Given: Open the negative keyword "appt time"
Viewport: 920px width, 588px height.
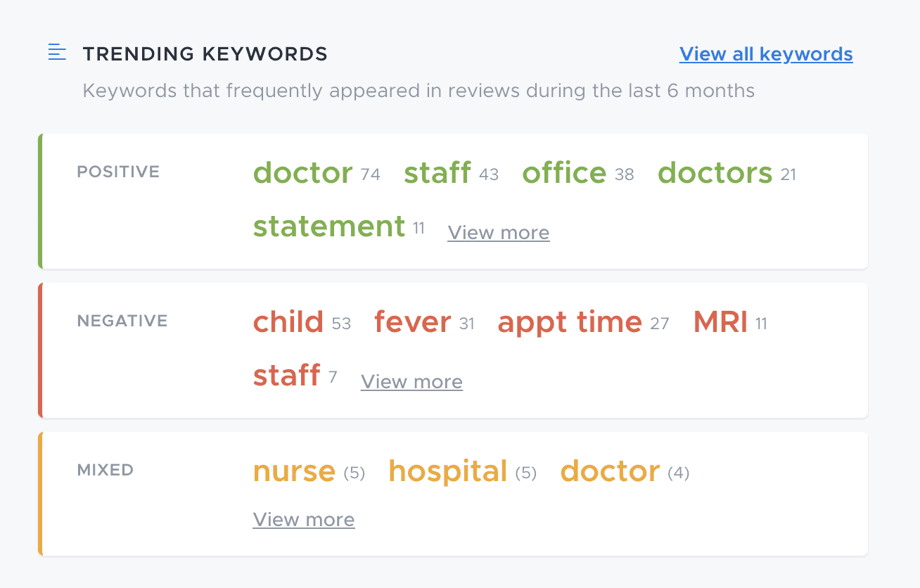Looking at the screenshot, I should tap(569, 322).
